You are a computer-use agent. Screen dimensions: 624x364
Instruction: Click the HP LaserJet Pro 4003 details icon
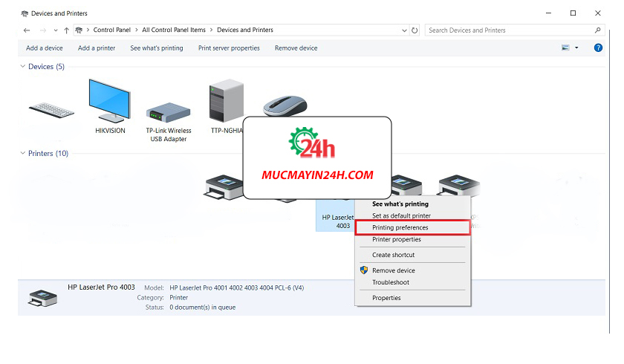[42, 299]
